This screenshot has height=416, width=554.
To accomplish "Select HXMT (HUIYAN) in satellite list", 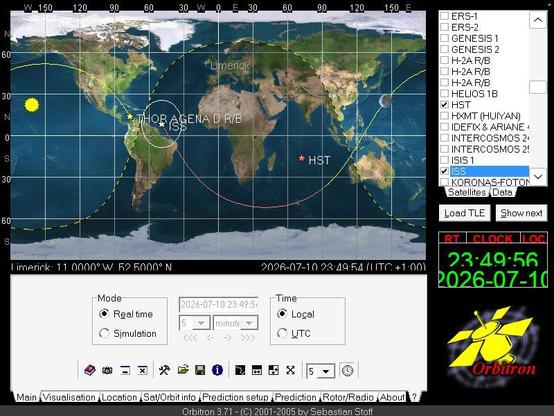I will (x=485, y=116).
